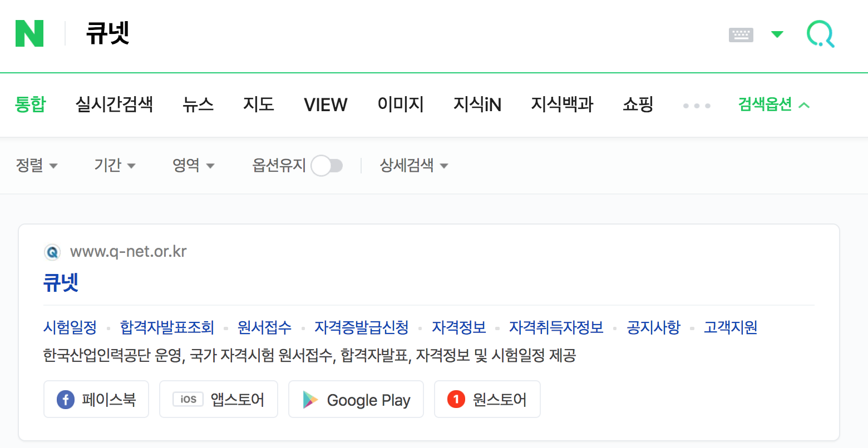This screenshot has width=868, height=448.
Task: Expand the search history dropdown arrow
Action: [777, 34]
